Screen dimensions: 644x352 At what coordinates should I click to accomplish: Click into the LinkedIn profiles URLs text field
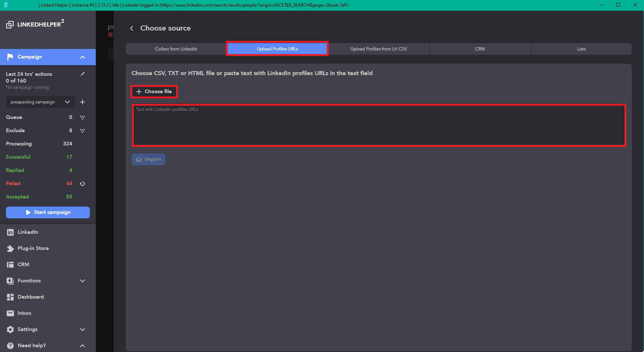click(379, 125)
